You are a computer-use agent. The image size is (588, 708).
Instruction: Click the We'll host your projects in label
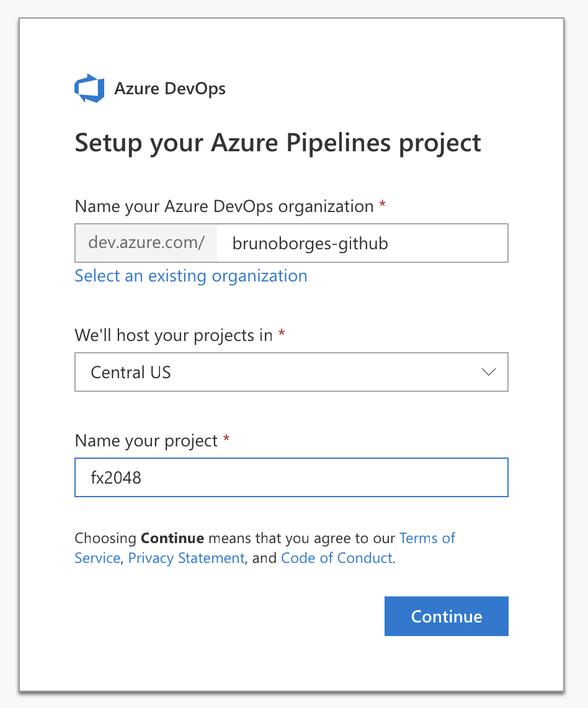click(174, 335)
